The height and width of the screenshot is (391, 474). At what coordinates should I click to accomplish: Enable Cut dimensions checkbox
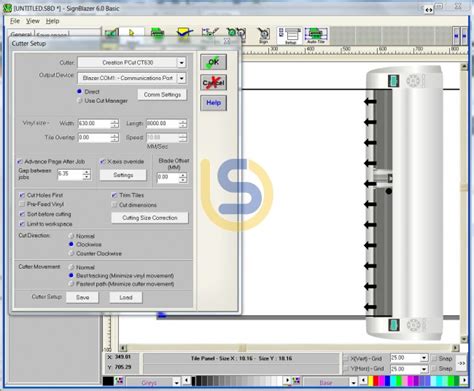pos(114,205)
